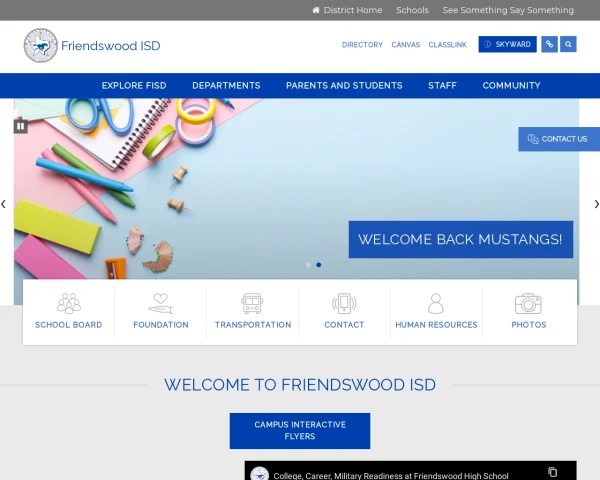The width and height of the screenshot is (600, 480).
Task: Expand the Schools list in top bar
Action: [x=412, y=10]
